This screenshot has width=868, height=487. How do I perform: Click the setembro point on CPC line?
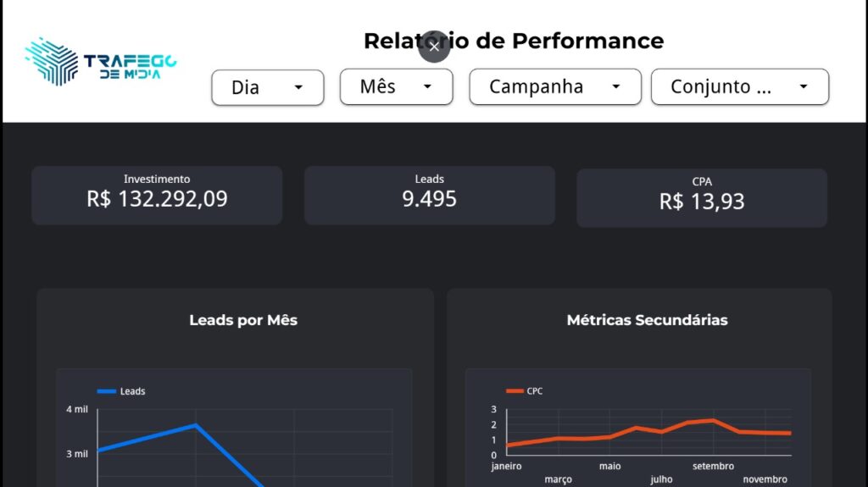[x=713, y=421]
